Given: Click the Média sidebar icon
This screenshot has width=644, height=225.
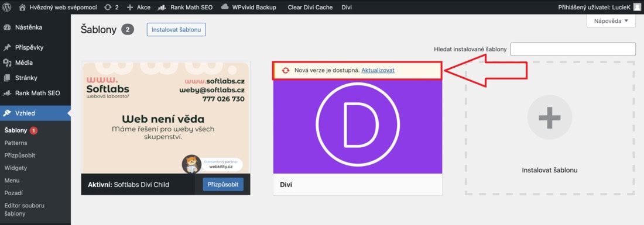Looking at the screenshot, I should click(x=7, y=63).
